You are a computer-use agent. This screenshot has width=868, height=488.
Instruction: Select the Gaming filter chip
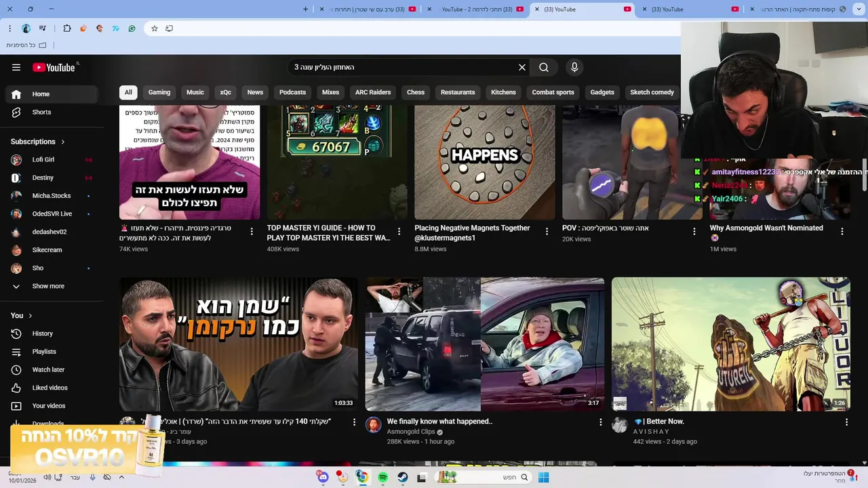coord(159,92)
